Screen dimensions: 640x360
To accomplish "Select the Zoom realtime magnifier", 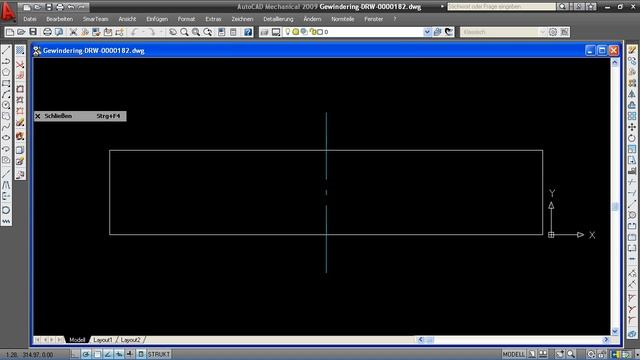I will point(184,32).
